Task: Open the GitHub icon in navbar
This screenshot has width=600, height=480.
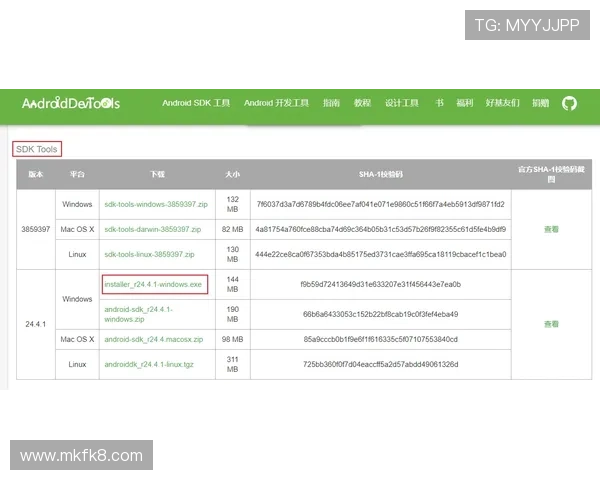Action: [x=569, y=103]
